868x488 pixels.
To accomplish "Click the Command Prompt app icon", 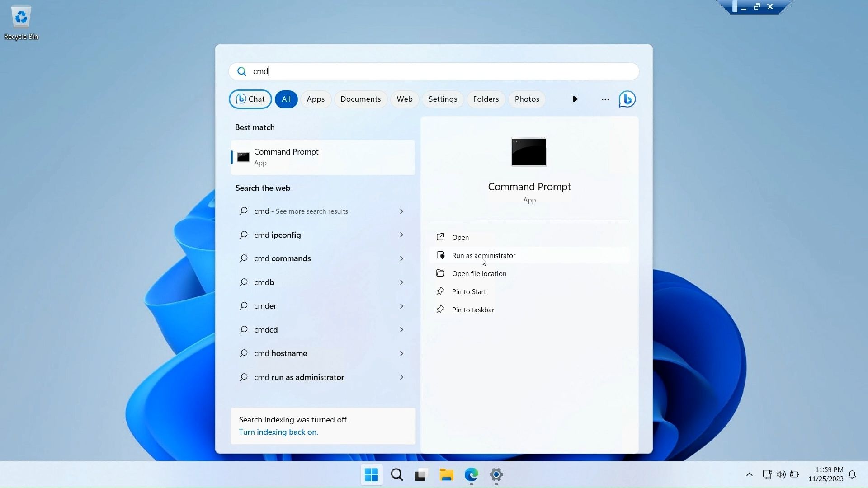I will tap(243, 157).
